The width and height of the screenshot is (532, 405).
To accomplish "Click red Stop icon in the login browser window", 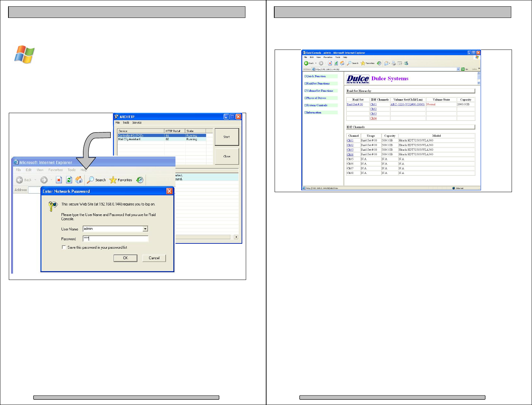I will 59,180.
